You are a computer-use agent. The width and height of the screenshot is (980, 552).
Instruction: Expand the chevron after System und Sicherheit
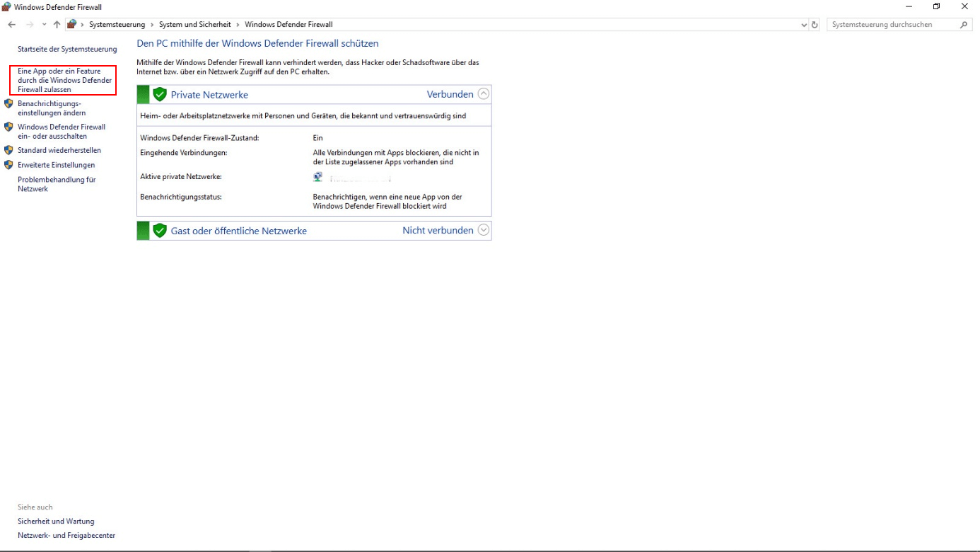click(x=238, y=25)
